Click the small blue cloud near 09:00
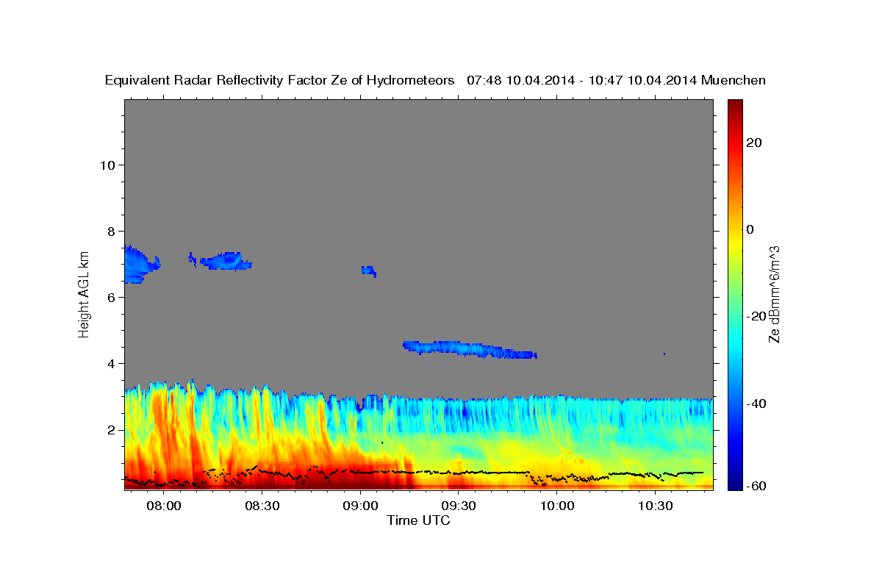 tap(368, 270)
